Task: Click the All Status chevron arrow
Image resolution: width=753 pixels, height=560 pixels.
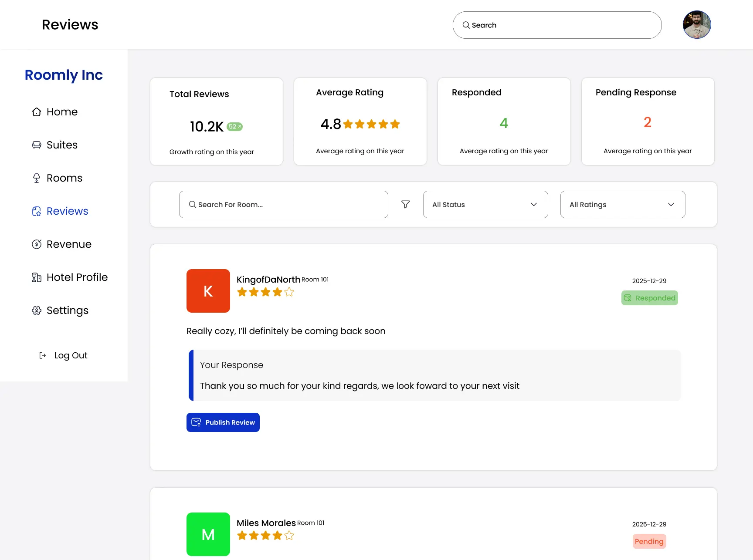Action: 534,205
